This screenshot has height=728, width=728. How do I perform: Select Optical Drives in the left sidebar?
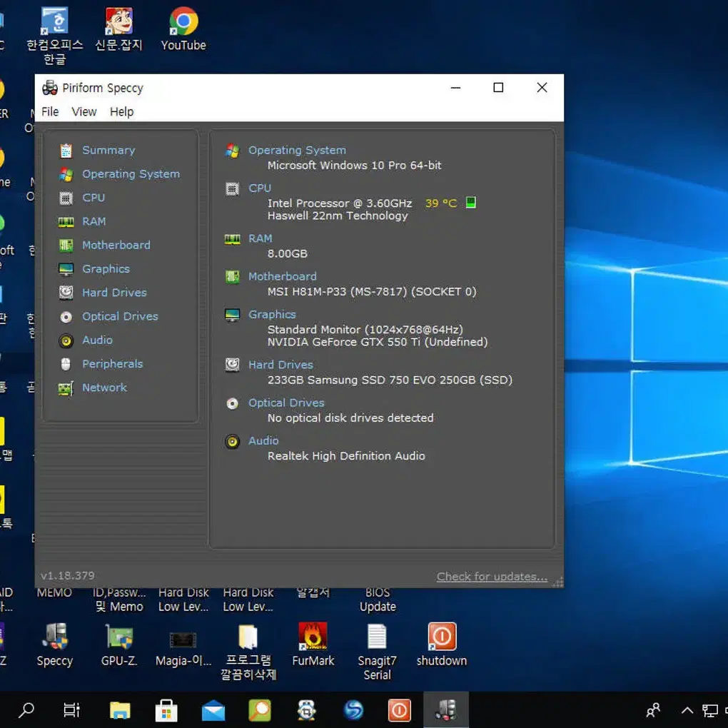pos(120,316)
